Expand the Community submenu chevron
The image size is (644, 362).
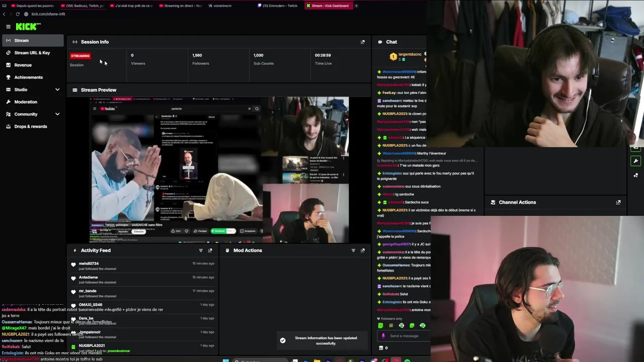click(57, 114)
